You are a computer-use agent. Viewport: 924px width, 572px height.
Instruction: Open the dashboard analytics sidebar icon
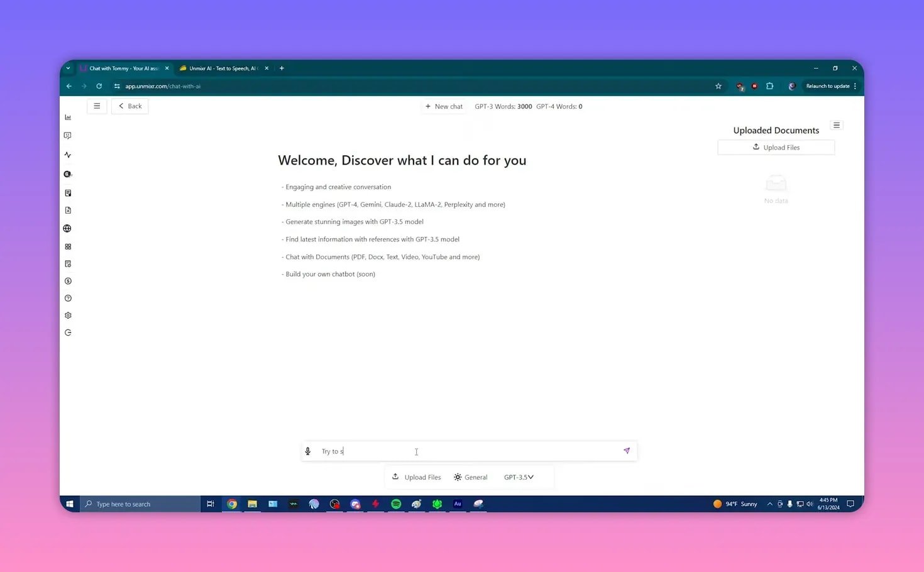pyautogui.click(x=68, y=117)
